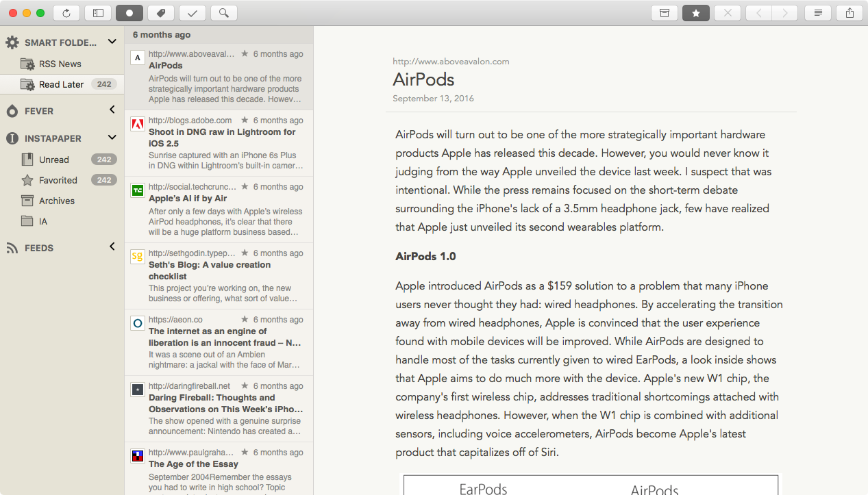Toggle the sidebar visibility button
The width and height of the screenshot is (868, 495).
(x=98, y=12)
